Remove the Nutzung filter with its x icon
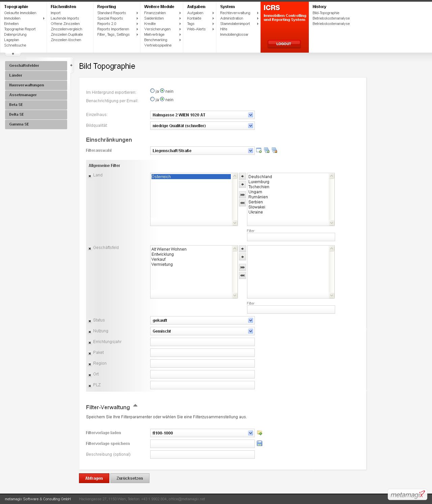432x504 pixels. click(90, 332)
